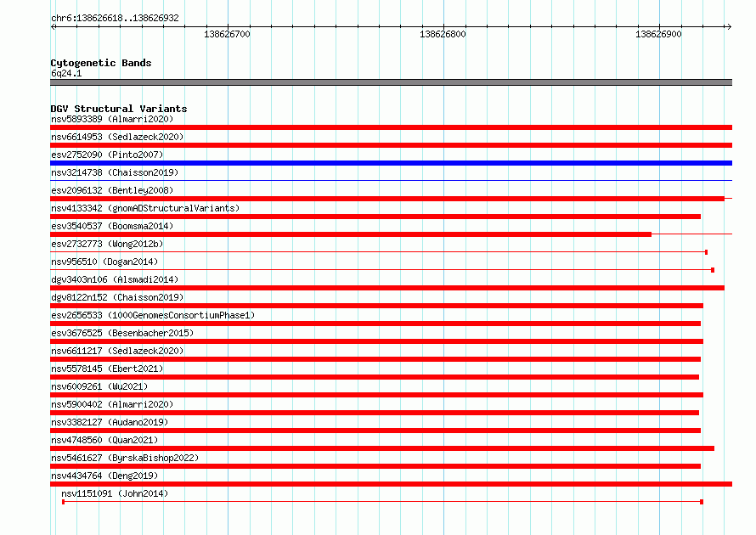Open the nsv1151091 (John2014) label
The image size is (756, 535).
coord(115,493)
